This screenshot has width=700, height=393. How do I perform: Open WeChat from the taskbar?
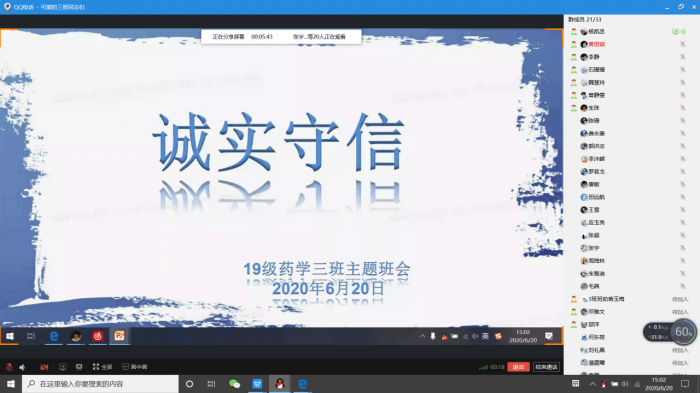(234, 384)
